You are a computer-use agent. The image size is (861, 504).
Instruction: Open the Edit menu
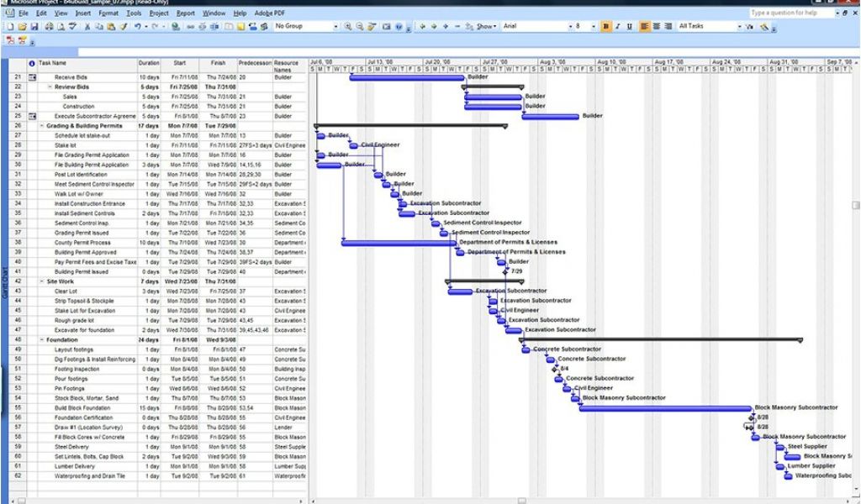point(41,13)
